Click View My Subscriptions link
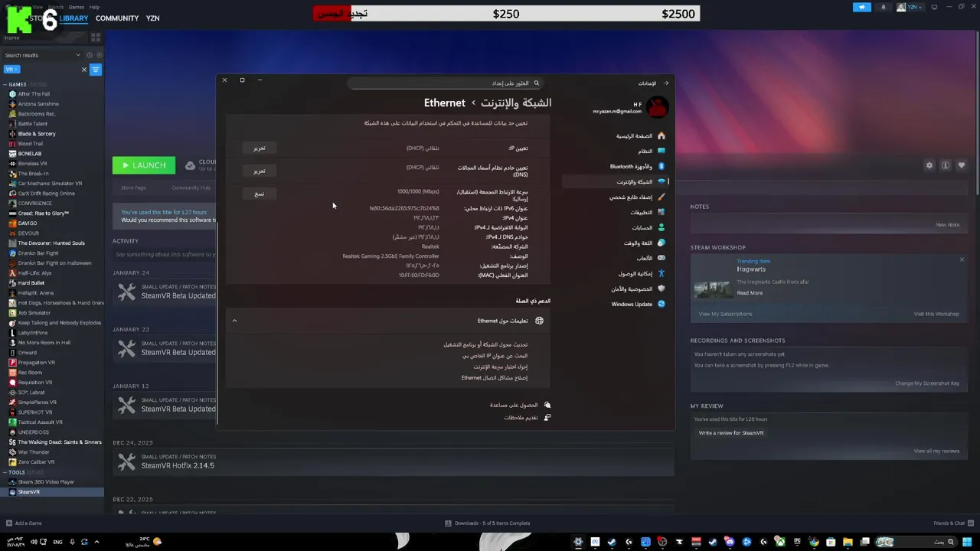This screenshot has height=551, width=980. [725, 314]
